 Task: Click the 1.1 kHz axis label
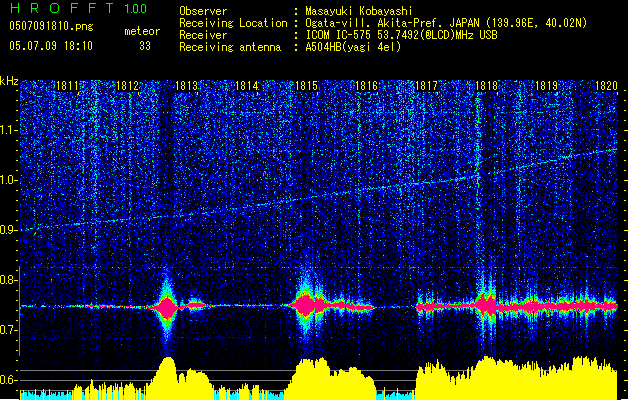tap(9, 130)
